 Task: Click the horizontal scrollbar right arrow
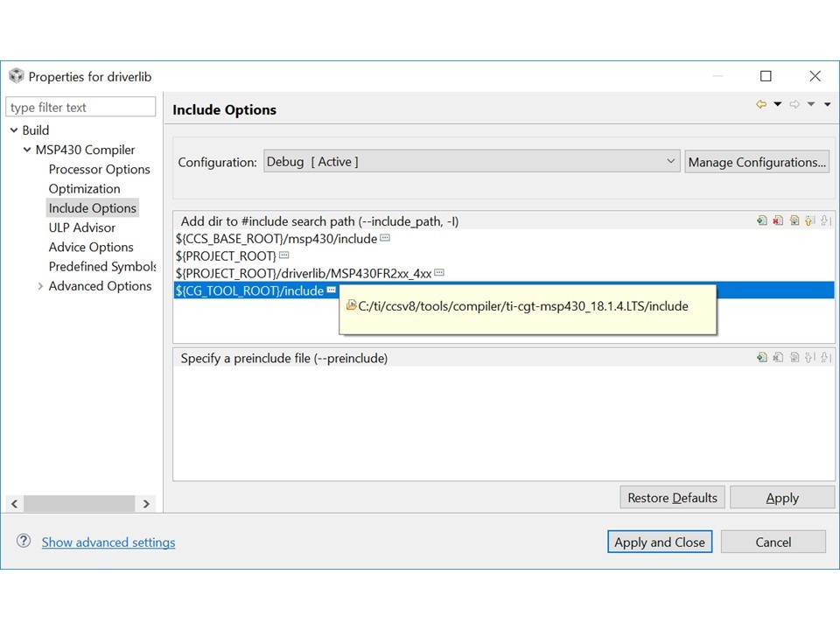pyautogui.click(x=146, y=503)
